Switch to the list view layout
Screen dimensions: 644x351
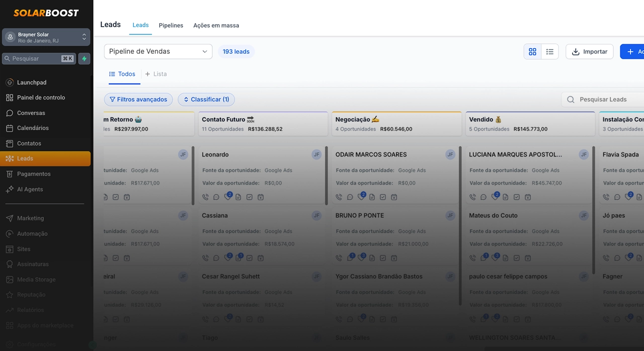pos(550,52)
